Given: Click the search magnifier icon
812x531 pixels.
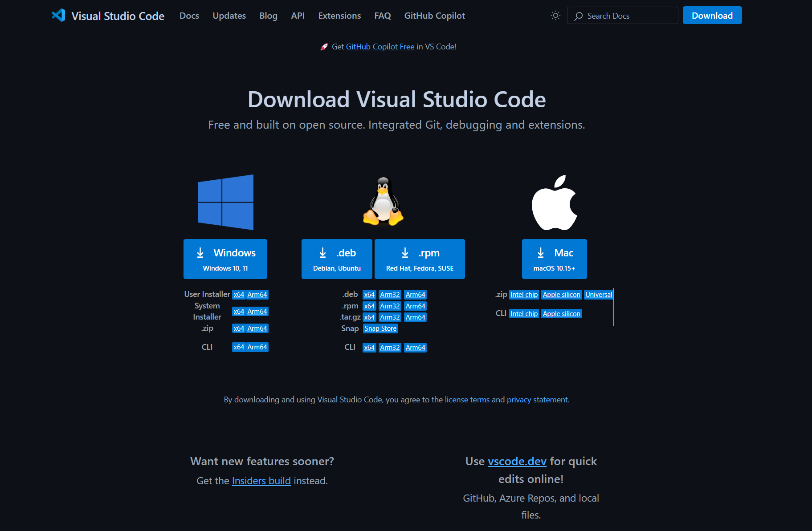Looking at the screenshot, I should click(x=579, y=16).
